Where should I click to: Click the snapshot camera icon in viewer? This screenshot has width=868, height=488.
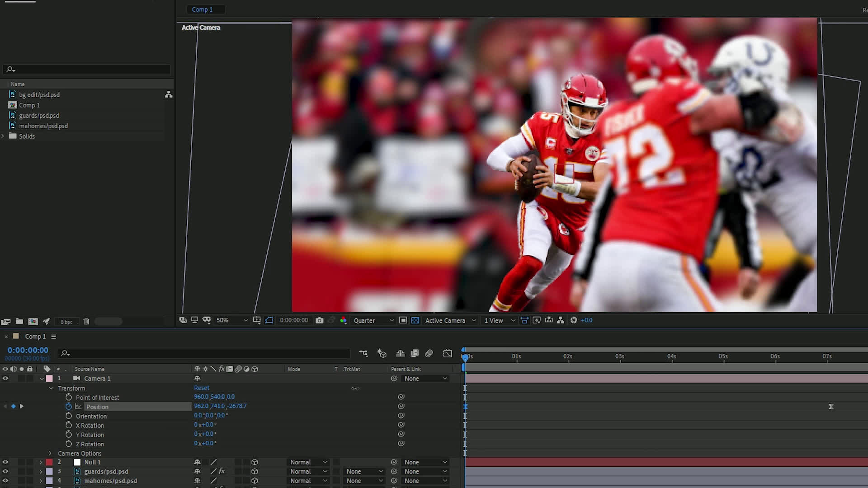[319, 320]
